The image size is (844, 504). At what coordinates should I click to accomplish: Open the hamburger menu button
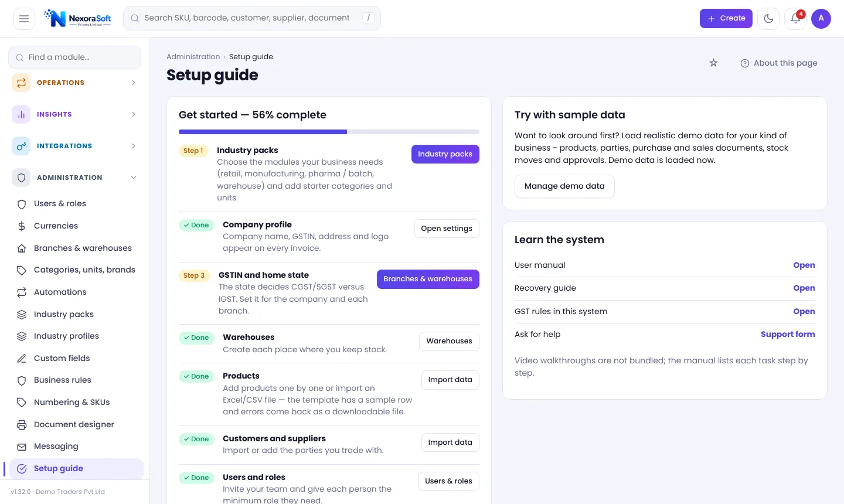click(x=24, y=19)
